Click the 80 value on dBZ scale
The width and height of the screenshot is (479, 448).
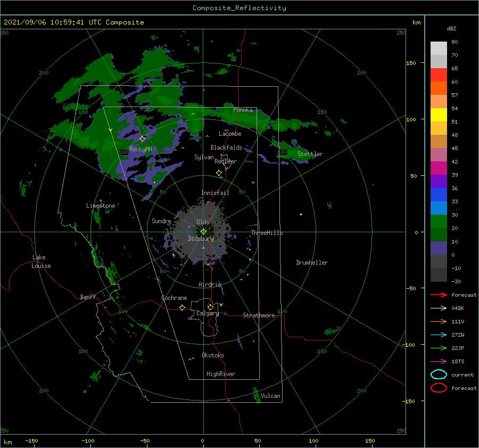point(455,42)
